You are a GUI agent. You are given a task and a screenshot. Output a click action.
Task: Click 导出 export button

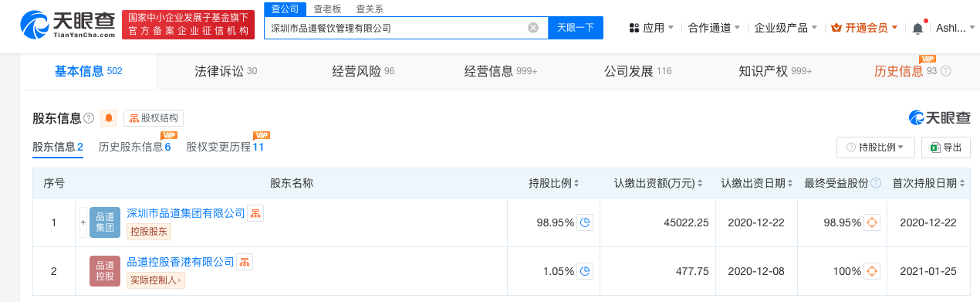pyautogui.click(x=945, y=148)
